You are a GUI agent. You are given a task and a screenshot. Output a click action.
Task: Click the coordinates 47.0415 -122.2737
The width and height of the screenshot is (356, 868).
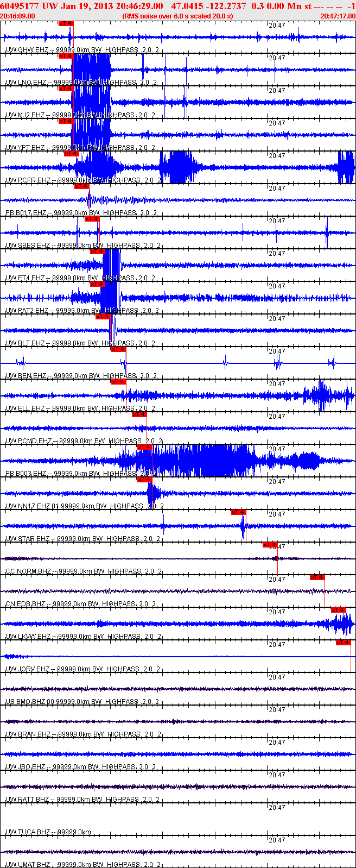click(208, 5)
